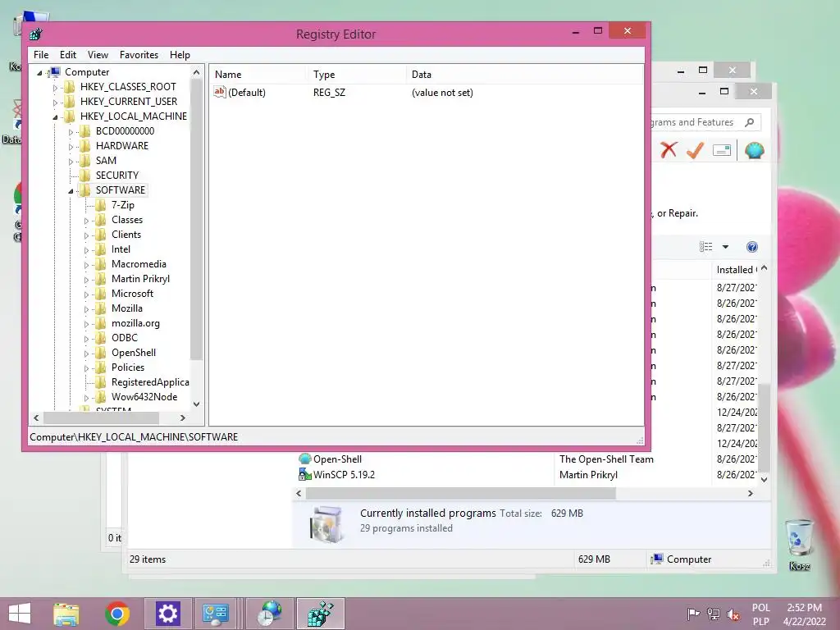The width and height of the screenshot is (840, 630).
Task: Select Open-Shell in the installed programs list
Action: pyautogui.click(x=337, y=459)
